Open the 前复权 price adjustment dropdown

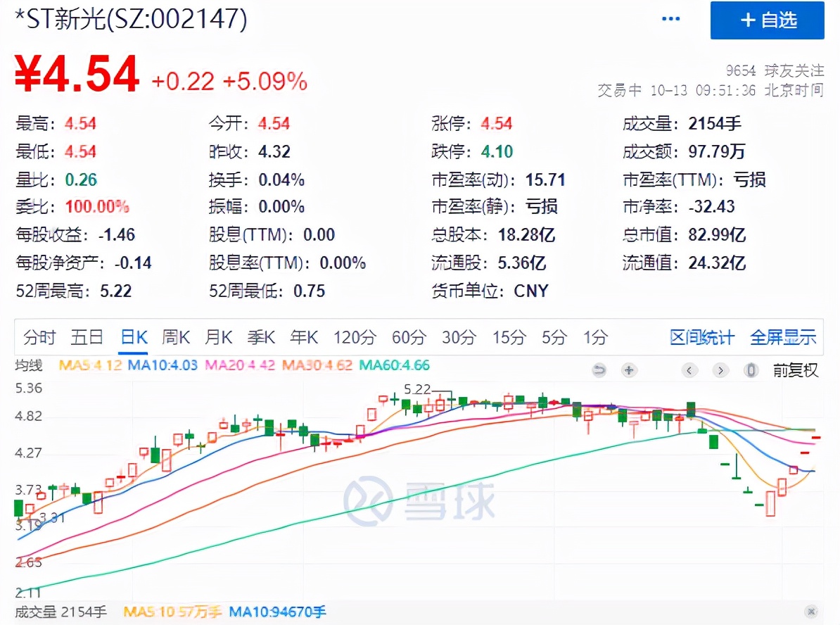(795, 370)
